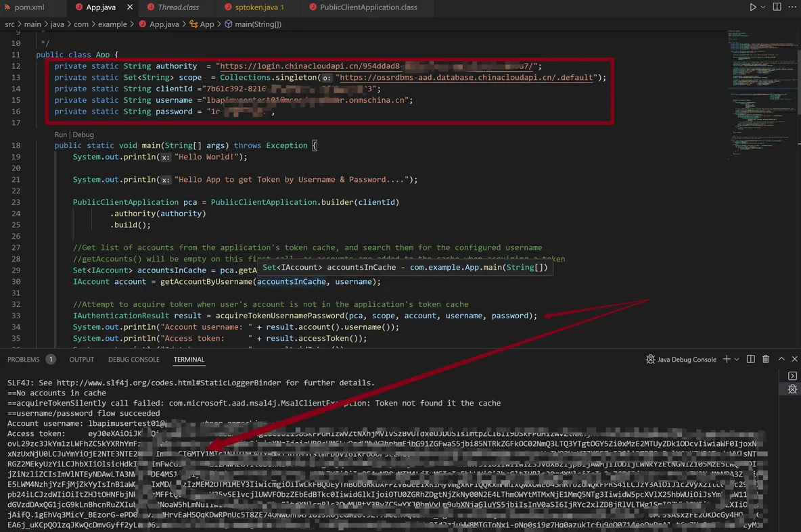Maximize the panel with the chevron up
This screenshot has width=801, height=532.
click(781, 360)
